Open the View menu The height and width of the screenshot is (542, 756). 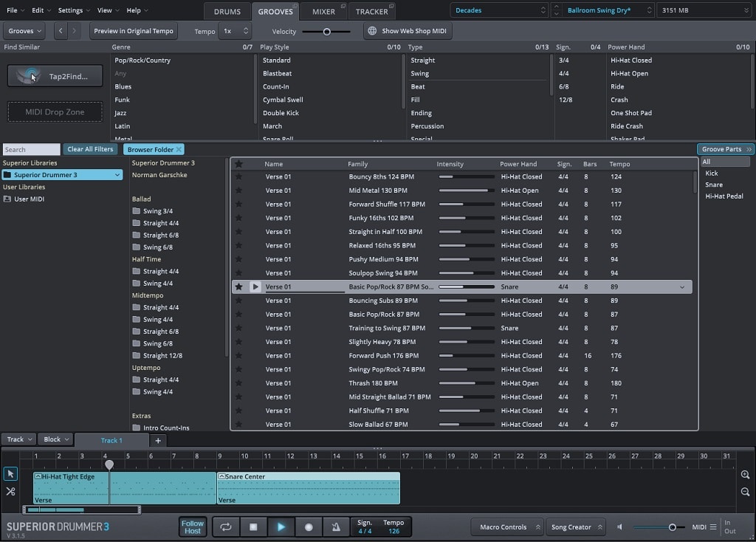click(x=108, y=10)
